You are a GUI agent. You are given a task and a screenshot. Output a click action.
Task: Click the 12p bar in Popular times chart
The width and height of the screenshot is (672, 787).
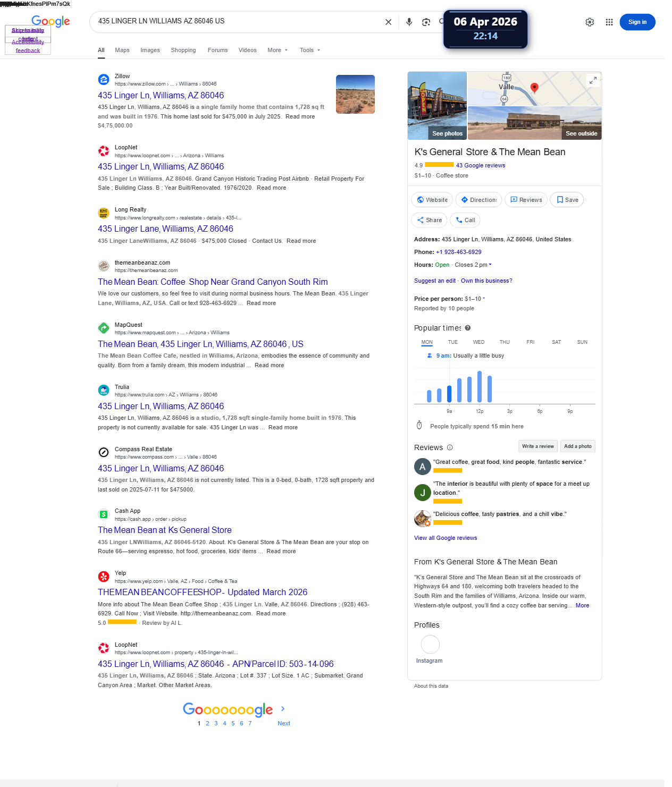(x=480, y=386)
